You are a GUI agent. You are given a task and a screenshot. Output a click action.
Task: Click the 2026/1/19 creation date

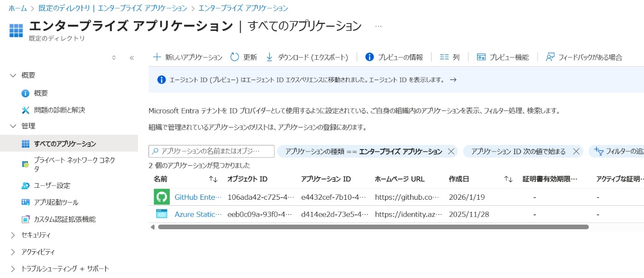[x=467, y=197]
